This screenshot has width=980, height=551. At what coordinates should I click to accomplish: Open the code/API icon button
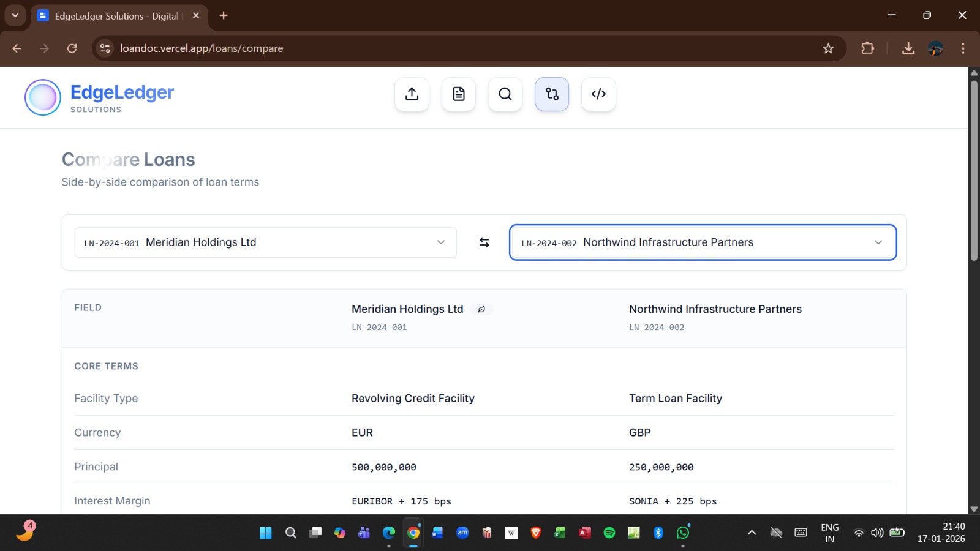tap(598, 94)
